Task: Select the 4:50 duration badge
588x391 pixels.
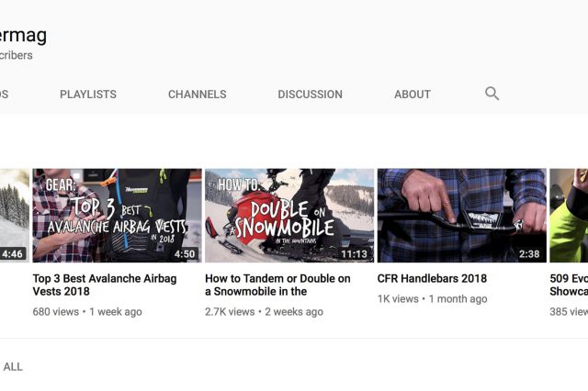Action: (185, 254)
